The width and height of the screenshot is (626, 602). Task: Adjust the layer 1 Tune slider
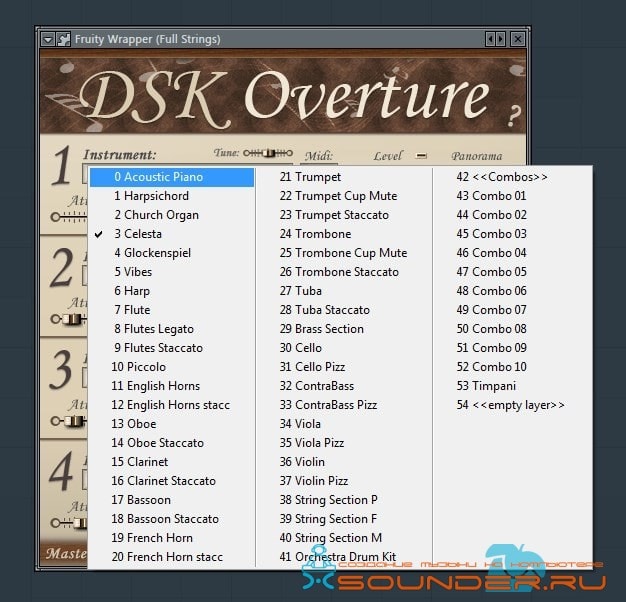(x=268, y=153)
